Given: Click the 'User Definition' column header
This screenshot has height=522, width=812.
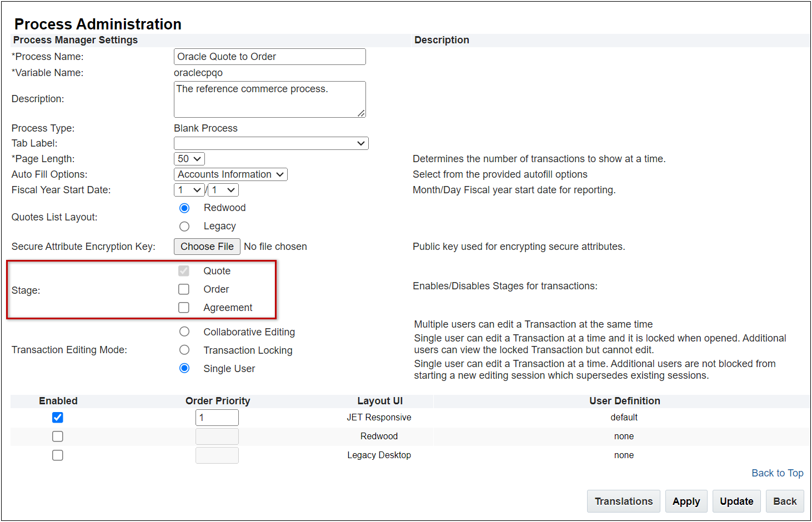Looking at the screenshot, I should click(625, 401).
